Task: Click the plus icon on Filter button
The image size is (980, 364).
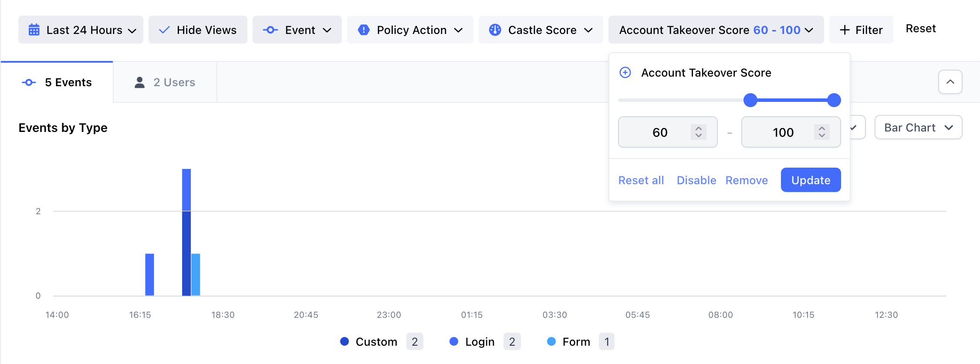Action: coord(845,30)
